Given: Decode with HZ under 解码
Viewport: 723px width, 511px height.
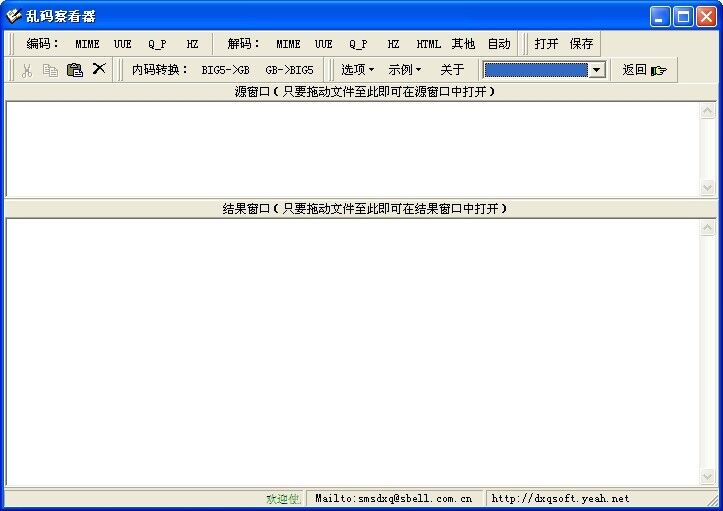Looking at the screenshot, I should pyautogui.click(x=393, y=44).
